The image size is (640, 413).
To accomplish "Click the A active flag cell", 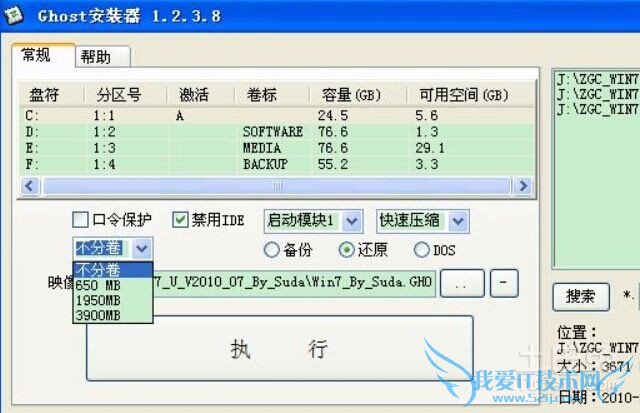I will click(180, 116).
